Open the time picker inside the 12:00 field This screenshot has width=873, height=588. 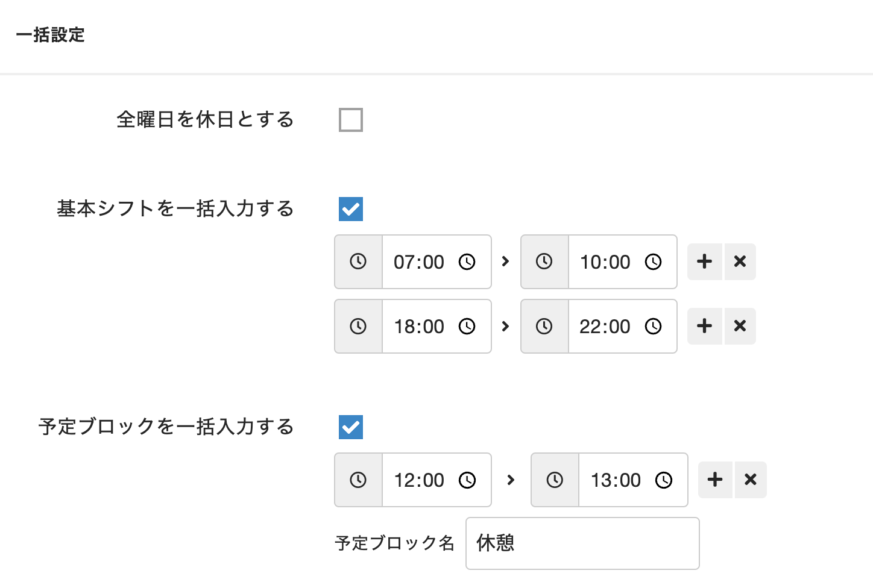(x=467, y=480)
